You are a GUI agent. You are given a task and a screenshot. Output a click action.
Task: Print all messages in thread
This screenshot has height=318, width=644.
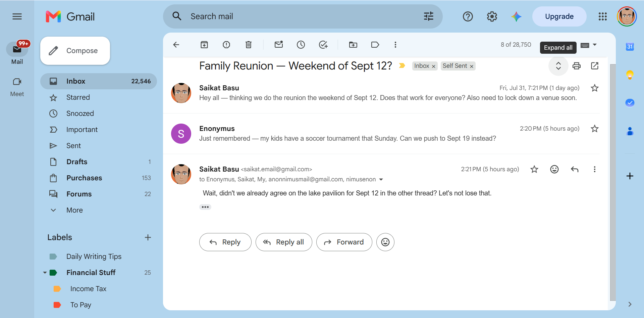point(577,66)
